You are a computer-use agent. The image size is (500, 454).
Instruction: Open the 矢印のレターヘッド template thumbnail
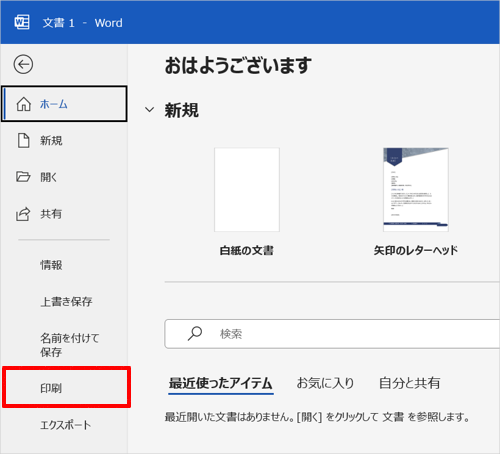pos(416,190)
